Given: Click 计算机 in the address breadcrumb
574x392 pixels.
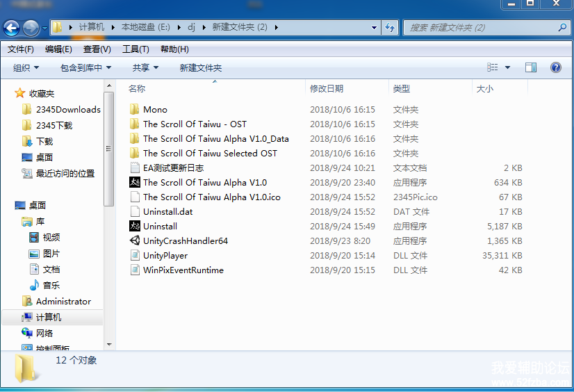Looking at the screenshot, I should [92, 27].
